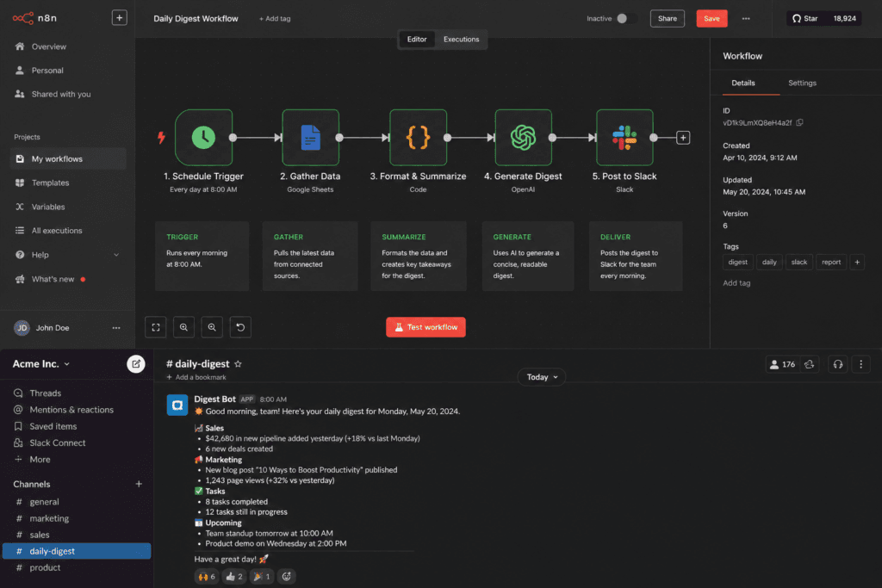The height and width of the screenshot is (588, 882).
Task: Click the Share button
Action: [668, 19]
